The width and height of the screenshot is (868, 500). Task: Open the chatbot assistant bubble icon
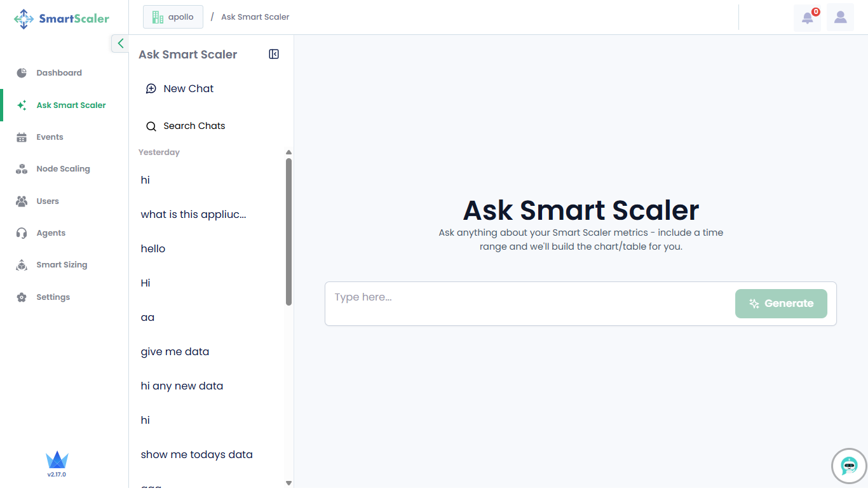click(849, 466)
